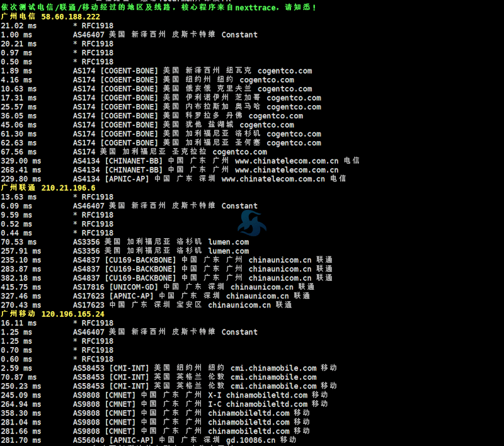
Task: Click the latency value '0.97 ms'
Action: click(16, 53)
